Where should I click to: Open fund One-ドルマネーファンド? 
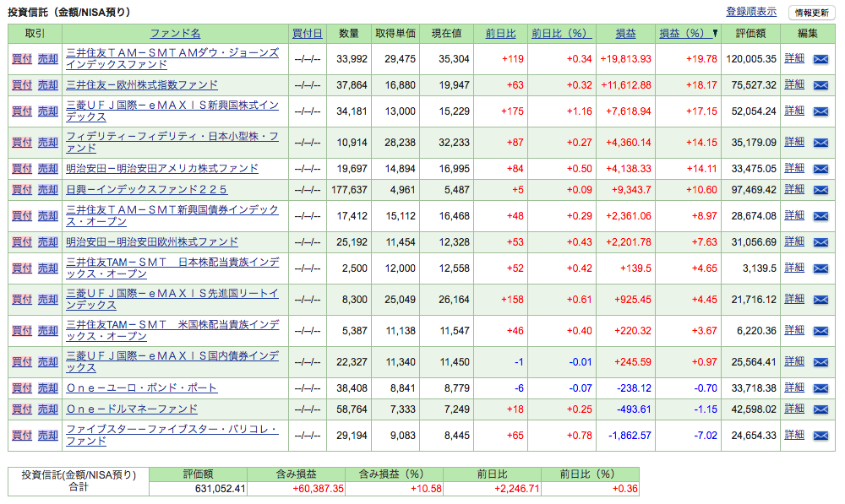click(132, 409)
